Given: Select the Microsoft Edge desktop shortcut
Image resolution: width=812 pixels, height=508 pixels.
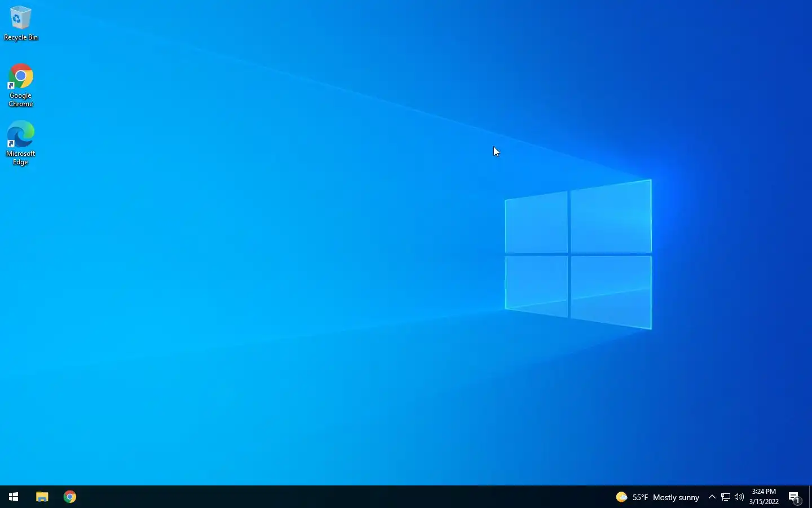Looking at the screenshot, I should (x=20, y=143).
